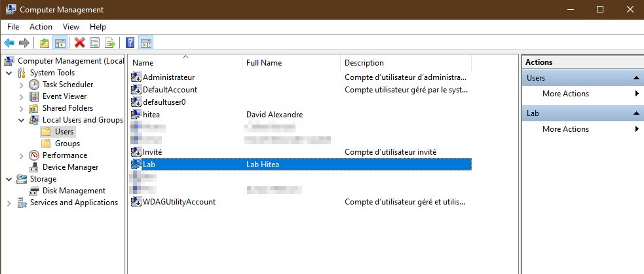The image size is (644, 274).
Task: Click the Storage icon in tree
Action: (22, 179)
